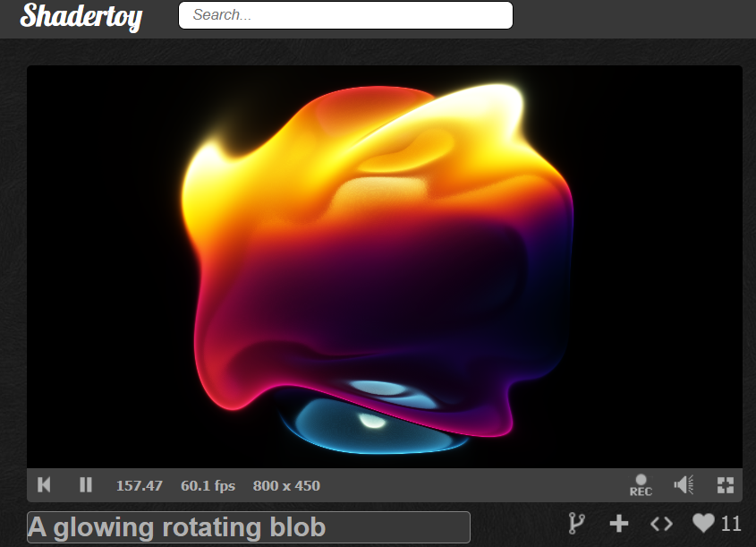Click the 60.1 fps readout

[x=208, y=485]
